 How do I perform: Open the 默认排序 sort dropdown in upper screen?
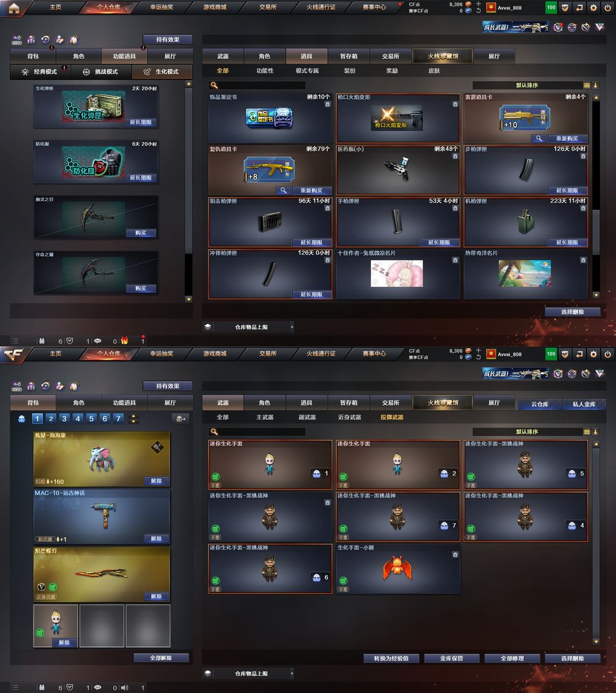coord(527,86)
